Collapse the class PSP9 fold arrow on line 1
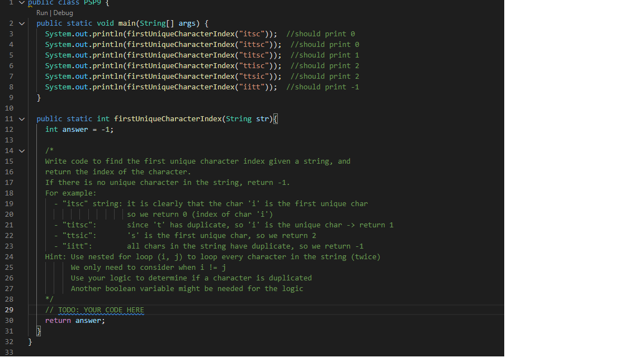 22,2
